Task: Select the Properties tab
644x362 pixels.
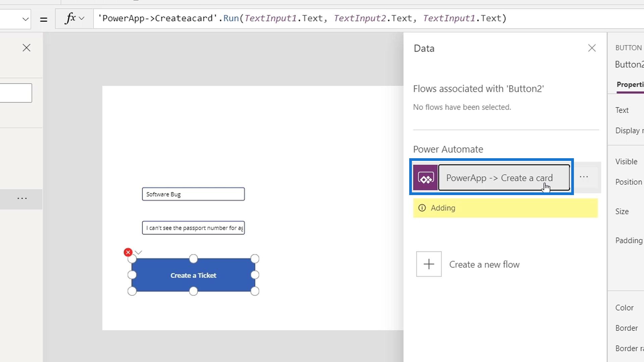Action: click(x=630, y=84)
